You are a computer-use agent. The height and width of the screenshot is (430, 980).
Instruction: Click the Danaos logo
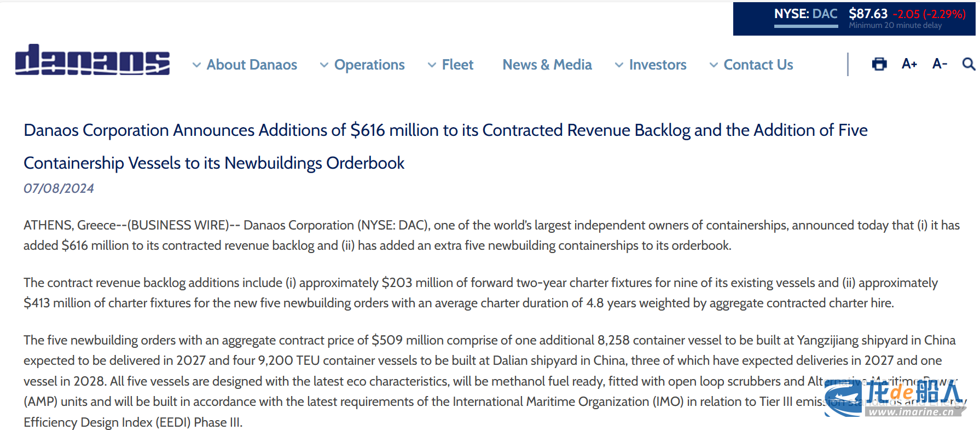pyautogui.click(x=92, y=60)
